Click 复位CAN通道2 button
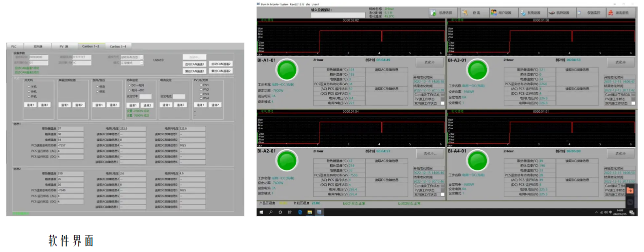 tap(221, 71)
